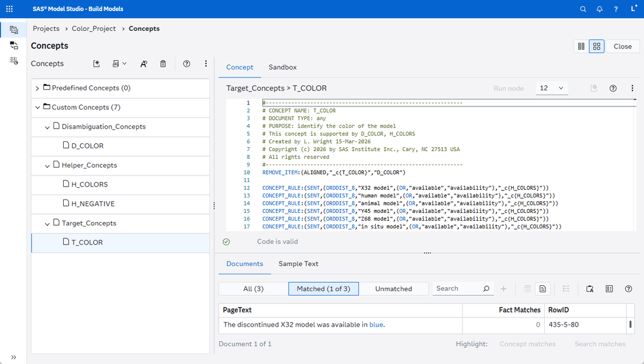This screenshot has width=644, height=364.
Task: Open the manage columns icon
Action: (x=609, y=288)
